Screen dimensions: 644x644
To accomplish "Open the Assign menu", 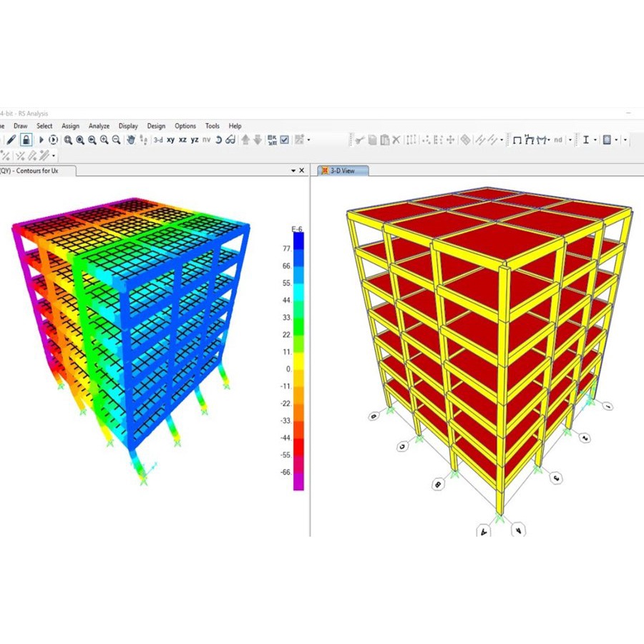I will [70, 126].
